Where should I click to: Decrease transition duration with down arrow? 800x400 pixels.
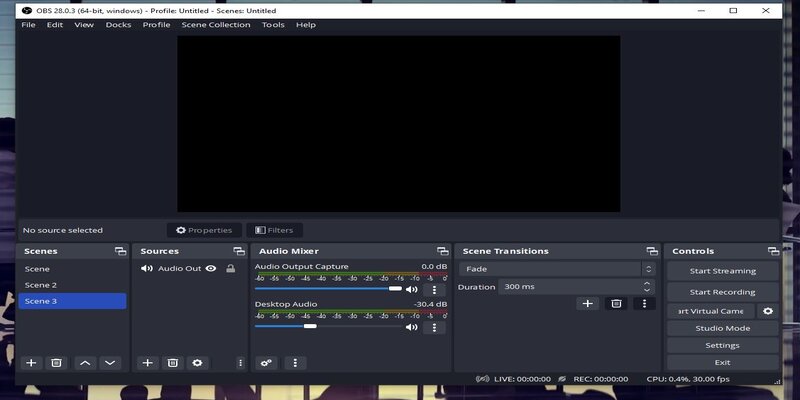(x=647, y=290)
